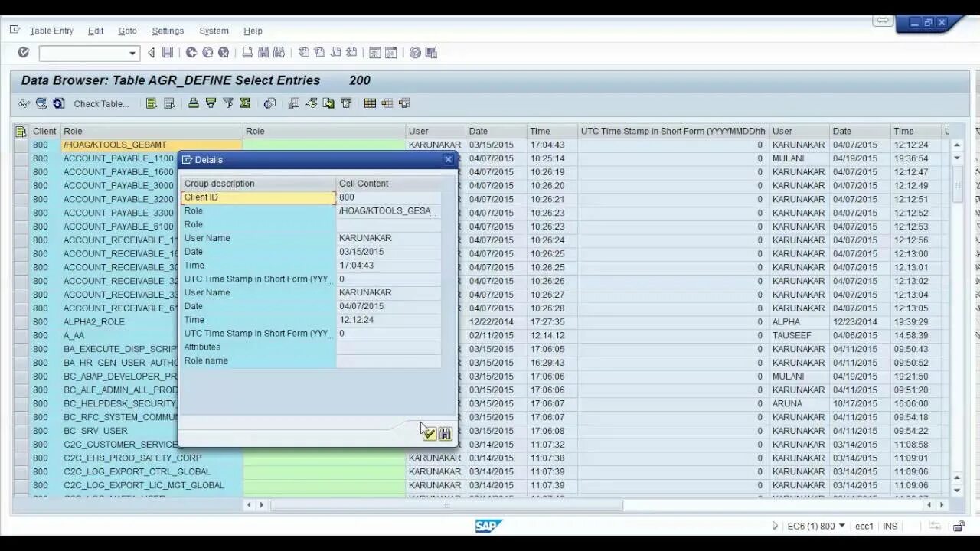Screen dimensions: 980x551
Task: Click the Client column header
Action: point(44,132)
